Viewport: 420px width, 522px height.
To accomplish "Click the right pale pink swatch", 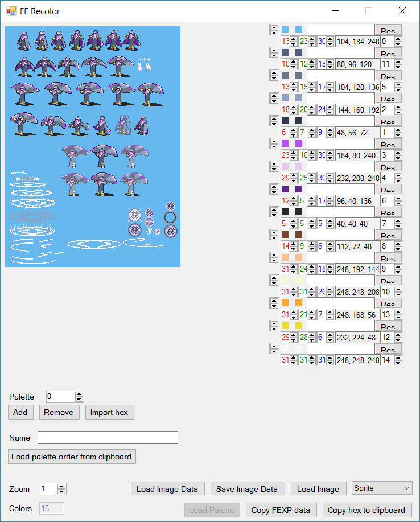I will [x=299, y=166].
